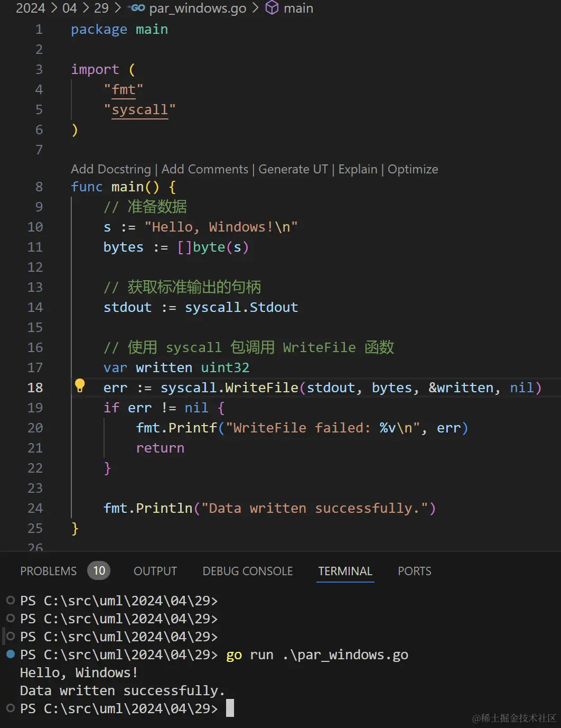Open the DEBUG CONSOLE tab
Screen dimensions: 561x728
click(x=247, y=571)
